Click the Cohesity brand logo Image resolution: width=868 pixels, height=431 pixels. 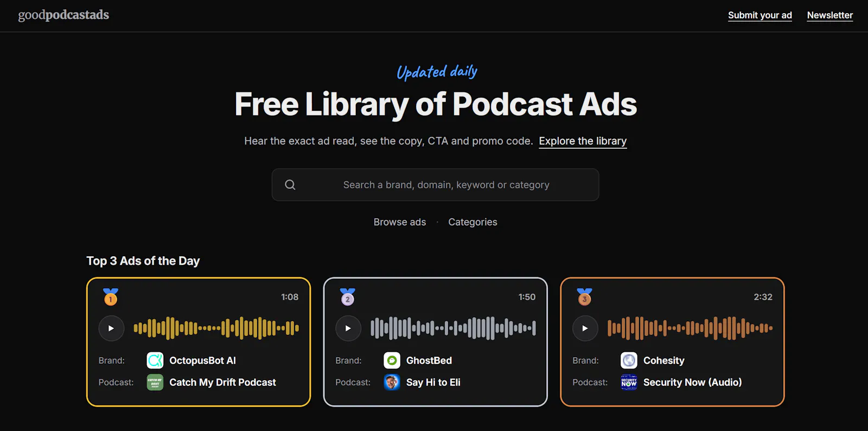tap(629, 360)
